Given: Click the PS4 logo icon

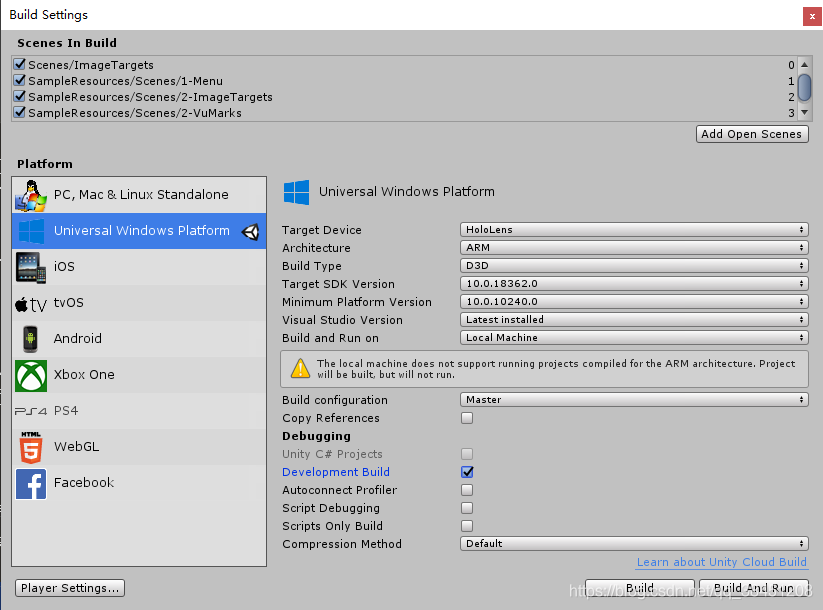Looking at the screenshot, I should pos(30,411).
